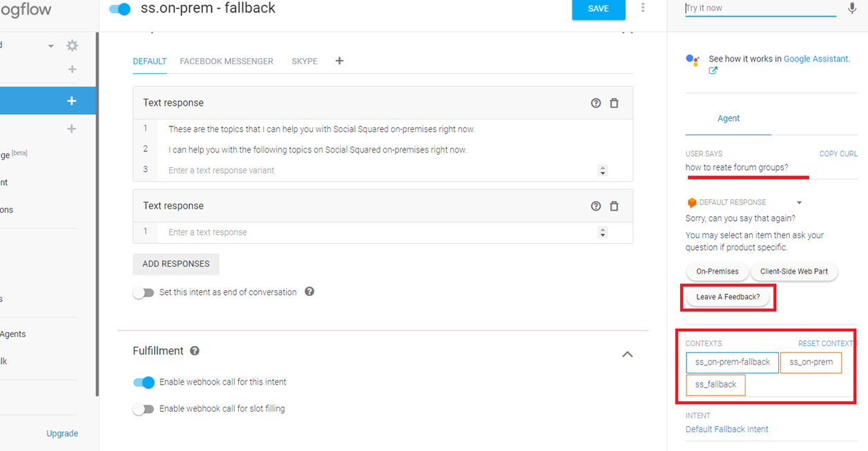Toggle the ss.on-prem - fallback intent switch
The width and height of the screenshot is (868, 451).
[120, 9]
